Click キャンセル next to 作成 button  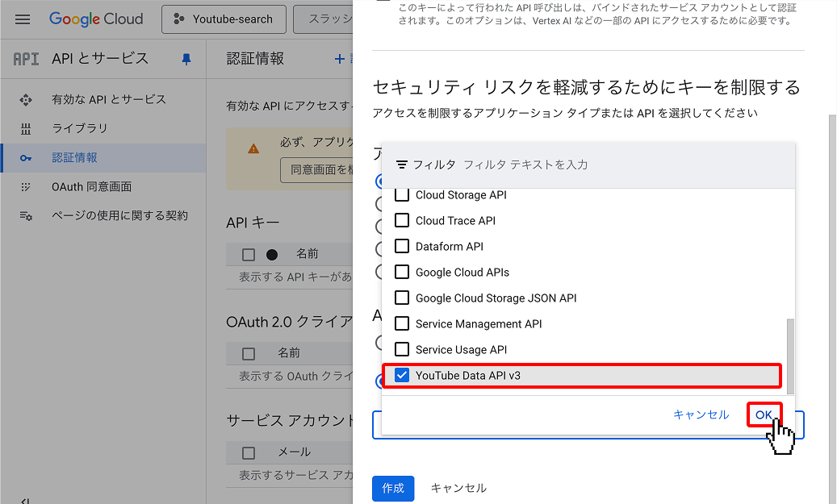pos(458,488)
